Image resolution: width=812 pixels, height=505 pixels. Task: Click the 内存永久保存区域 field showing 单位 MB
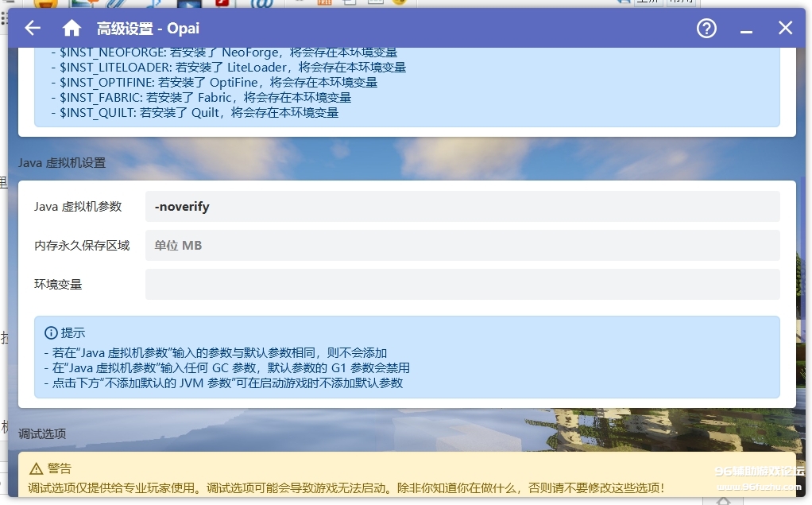coord(462,246)
